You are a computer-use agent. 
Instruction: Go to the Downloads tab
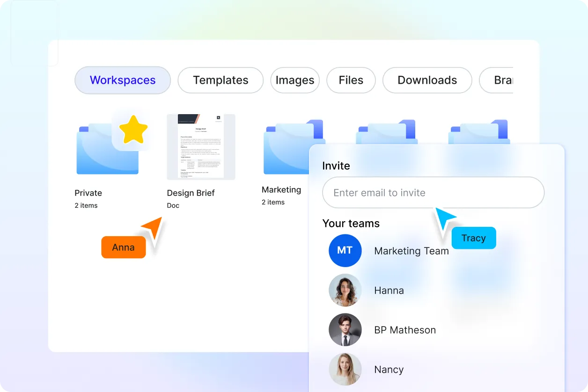(427, 80)
